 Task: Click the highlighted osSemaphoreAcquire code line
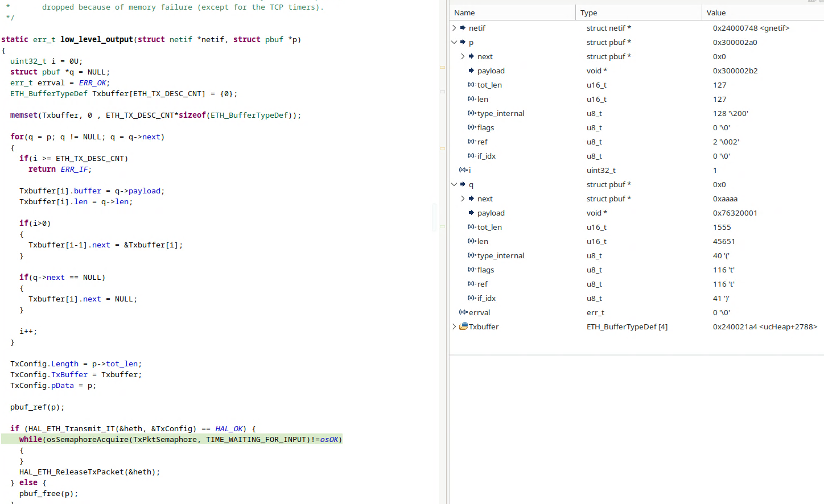coord(172,439)
